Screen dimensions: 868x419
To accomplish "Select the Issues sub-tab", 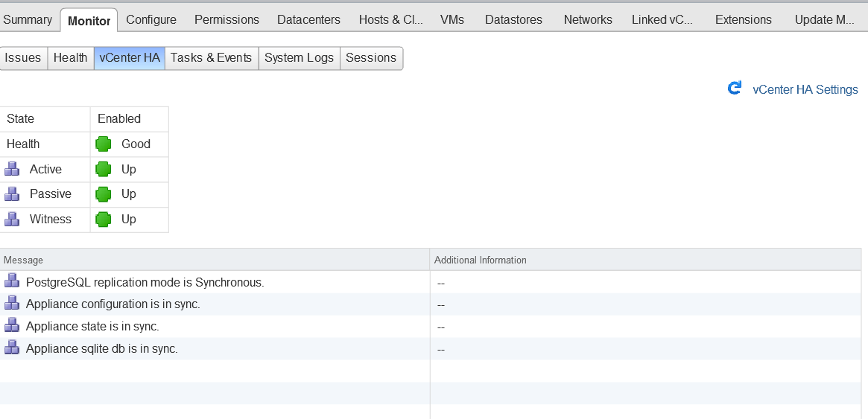I will pyautogui.click(x=23, y=58).
